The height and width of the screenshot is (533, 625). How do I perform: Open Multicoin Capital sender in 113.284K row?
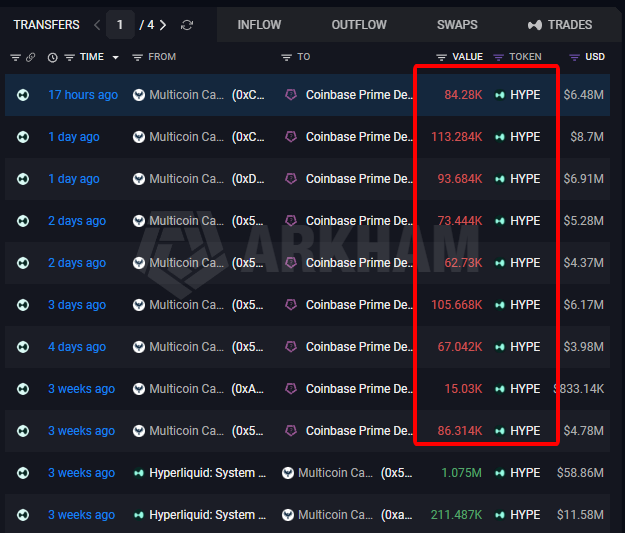click(x=187, y=137)
